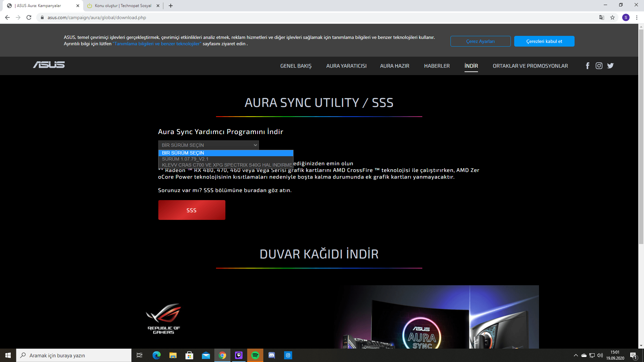The width and height of the screenshot is (644, 362).
Task: Click the red SSS button
Action: 192,210
